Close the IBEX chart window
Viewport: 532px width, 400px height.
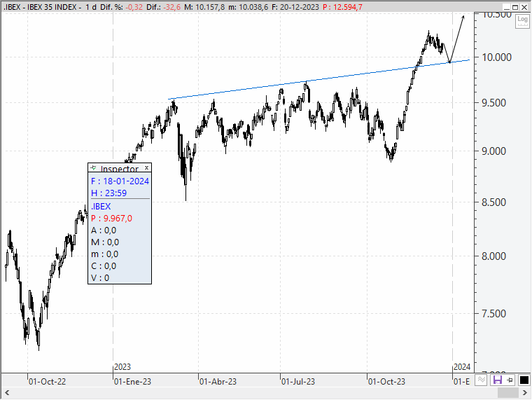[x=524, y=7]
